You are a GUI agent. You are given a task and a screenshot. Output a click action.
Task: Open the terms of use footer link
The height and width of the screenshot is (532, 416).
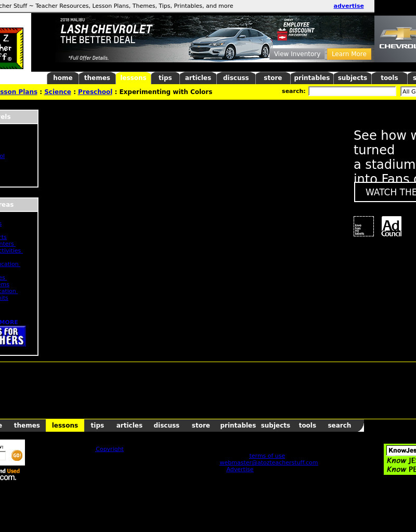pos(267,456)
